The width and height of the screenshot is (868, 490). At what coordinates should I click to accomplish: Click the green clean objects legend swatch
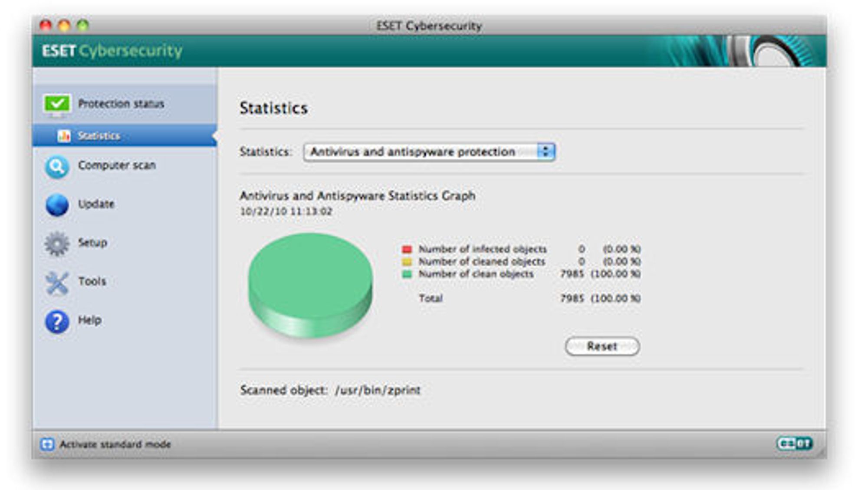[407, 274]
